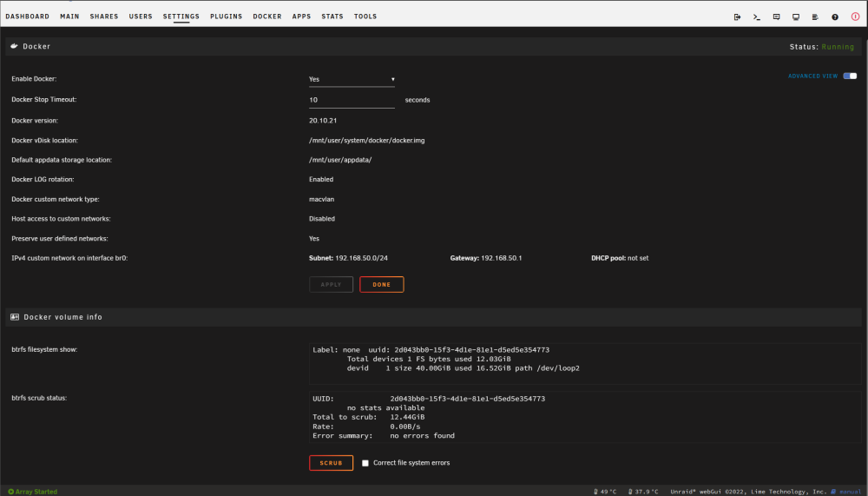Open the Shares page
Screen dimensions: 868x496
(x=104, y=17)
